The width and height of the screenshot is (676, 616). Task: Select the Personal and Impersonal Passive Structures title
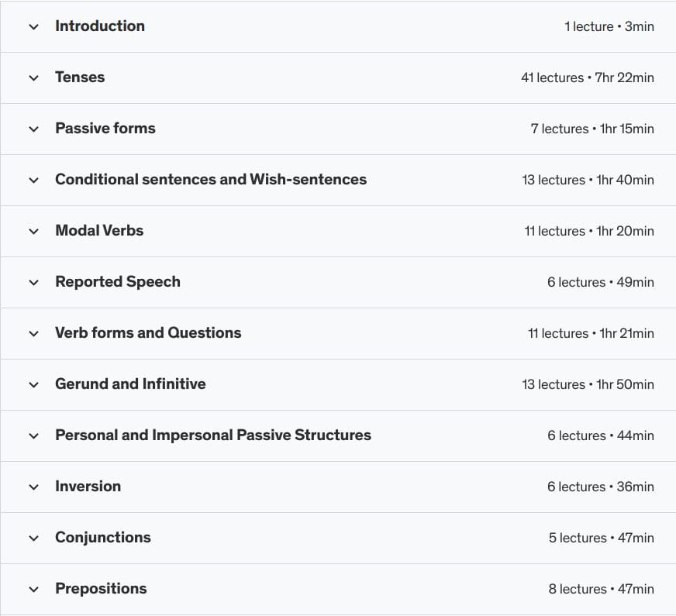coord(212,435)
